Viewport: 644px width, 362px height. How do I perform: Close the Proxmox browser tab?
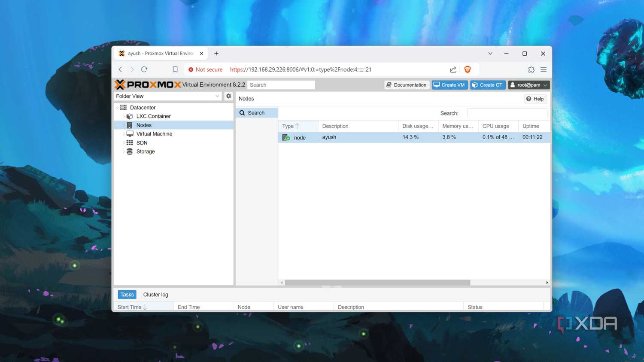(201, 54)
